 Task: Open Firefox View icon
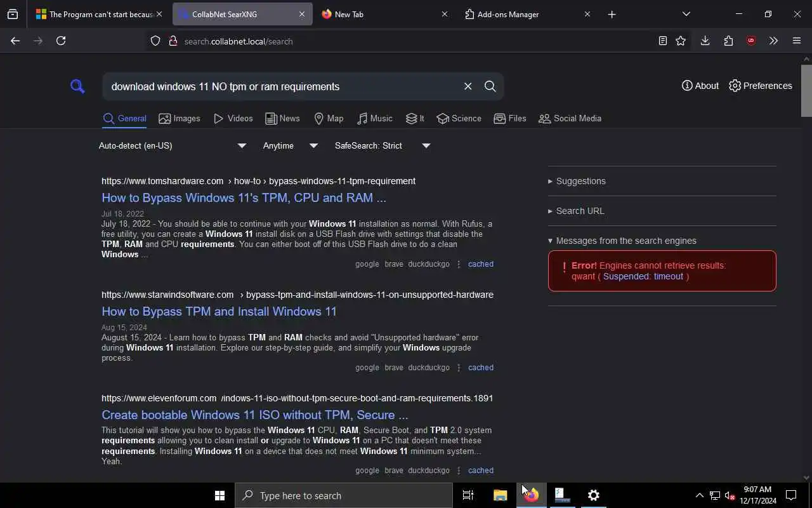point(13,14)
